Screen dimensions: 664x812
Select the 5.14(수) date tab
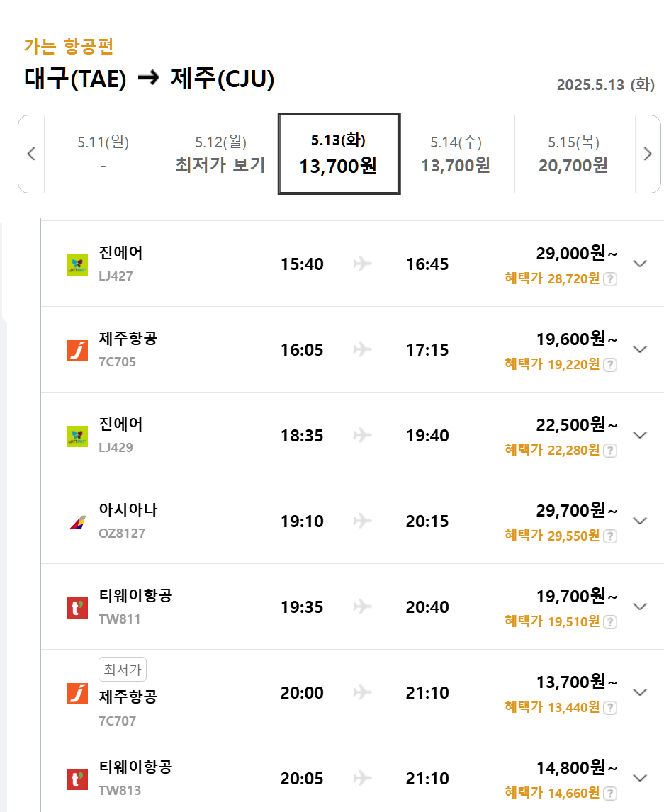pos(456,154)
